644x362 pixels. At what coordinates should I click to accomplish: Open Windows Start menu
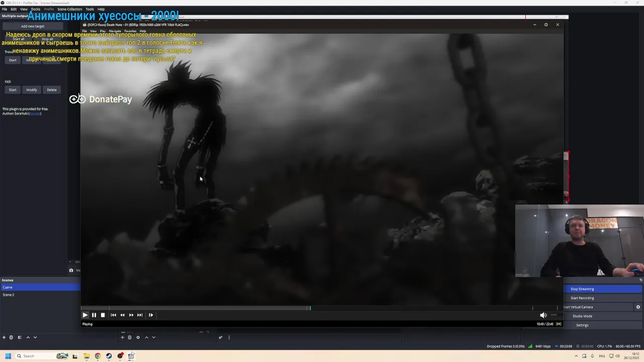tap(8, 356)
